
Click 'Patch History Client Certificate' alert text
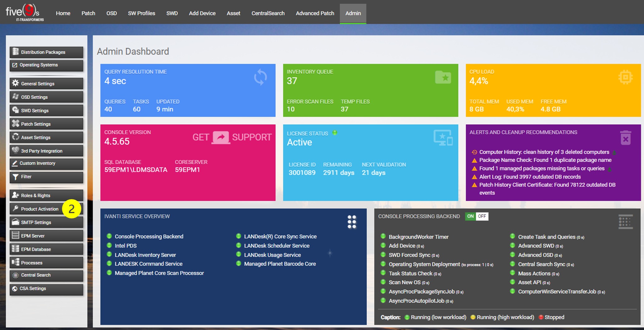click(x=547, y=189)
